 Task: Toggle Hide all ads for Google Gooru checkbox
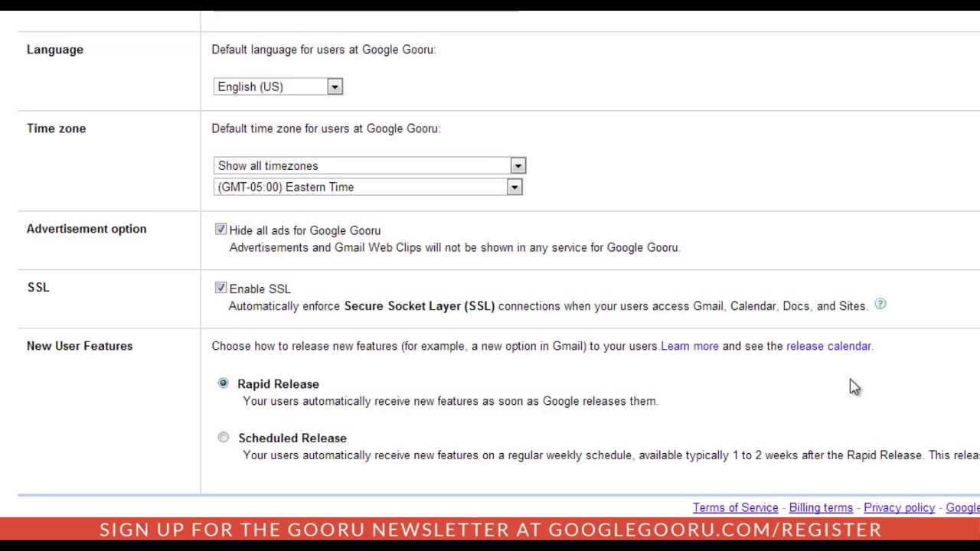pos(221,229)
